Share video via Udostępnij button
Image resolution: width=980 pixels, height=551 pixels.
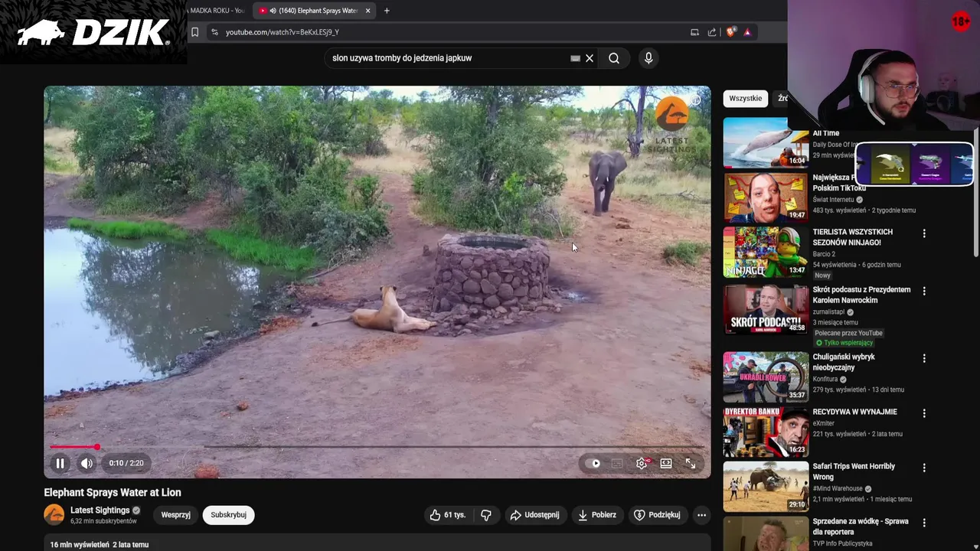coord(534,515)
